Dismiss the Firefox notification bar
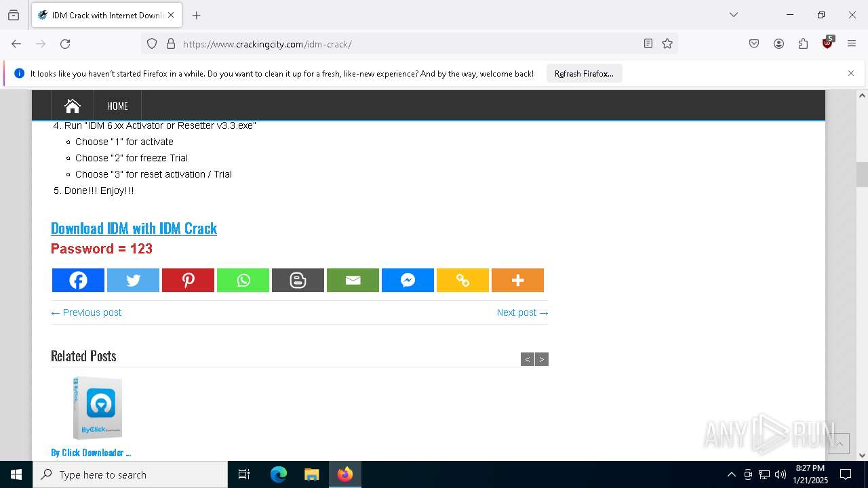 tap(851, 73)
